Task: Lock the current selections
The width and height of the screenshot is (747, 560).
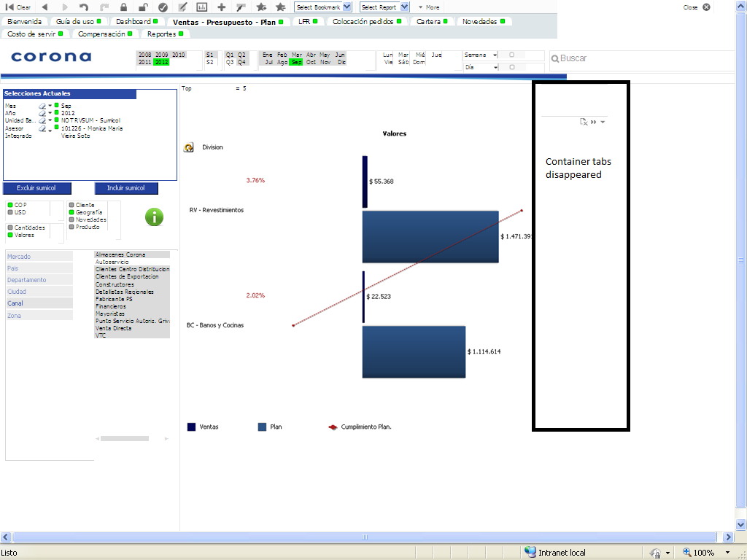Action: [x=123, y=7]
